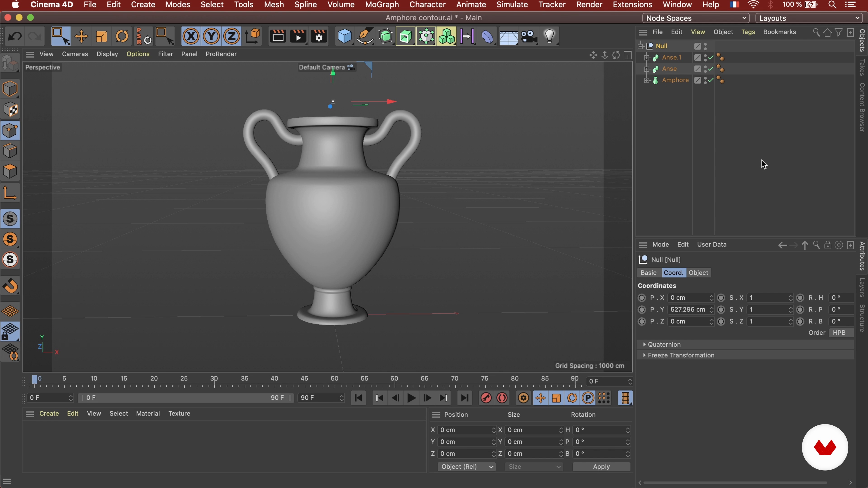Enable Texture mode checkered cube icon

pyautogui.click(x=10, y=110)
